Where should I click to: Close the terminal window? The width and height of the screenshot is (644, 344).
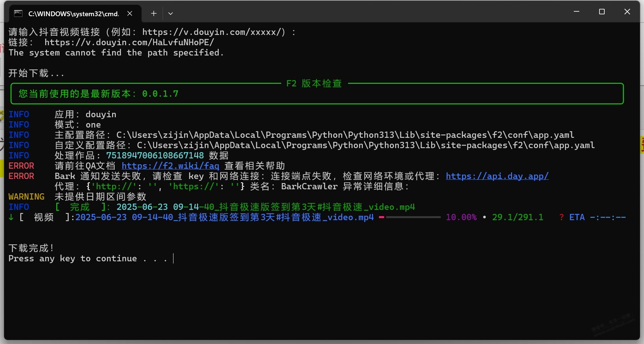click(x=627, y=12)
